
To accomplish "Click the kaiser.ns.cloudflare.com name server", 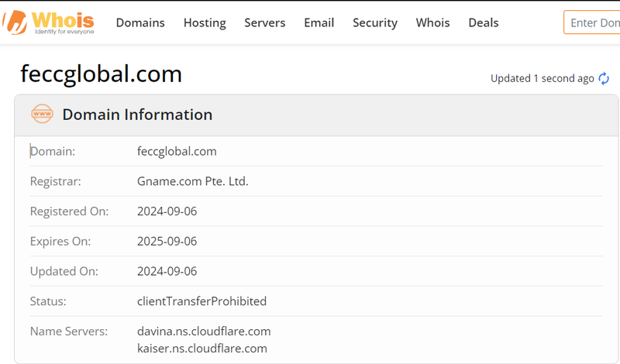I will [202, 349].
